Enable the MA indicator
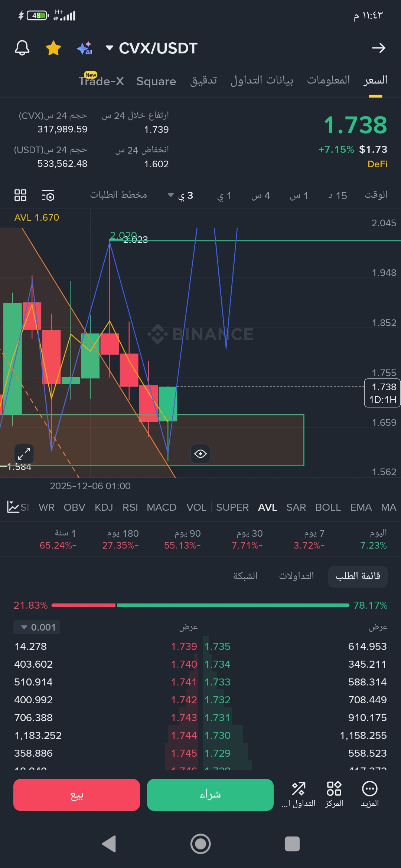401x868 pixels. (x=389, y=507)
